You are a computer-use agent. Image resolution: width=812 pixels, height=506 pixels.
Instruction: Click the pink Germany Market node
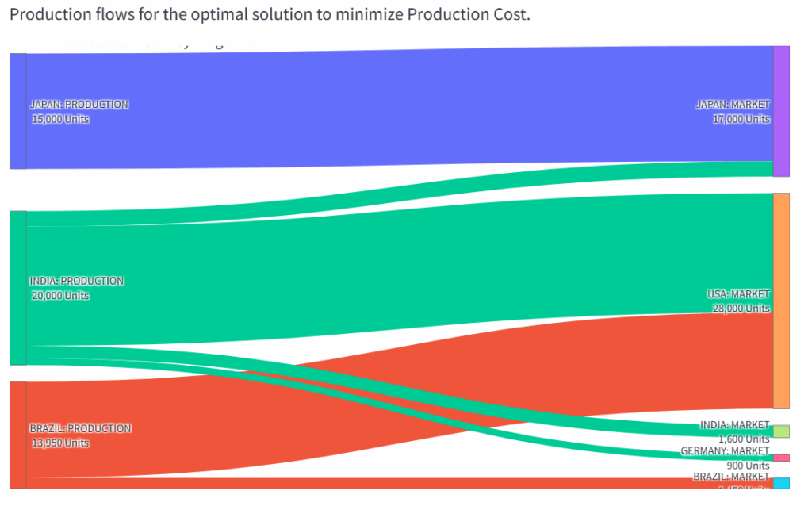(x=781, y=458)
